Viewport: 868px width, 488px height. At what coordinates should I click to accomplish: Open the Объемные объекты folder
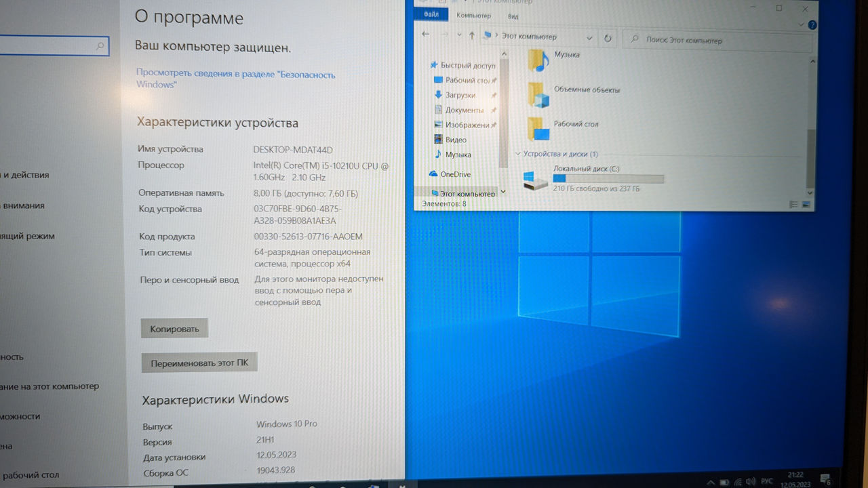[574, 94]
